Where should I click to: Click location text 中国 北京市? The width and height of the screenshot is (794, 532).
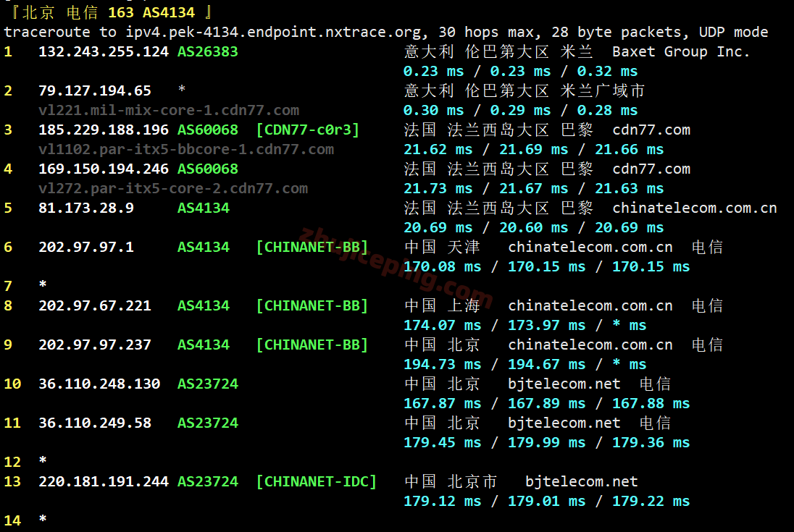(451, 481)
